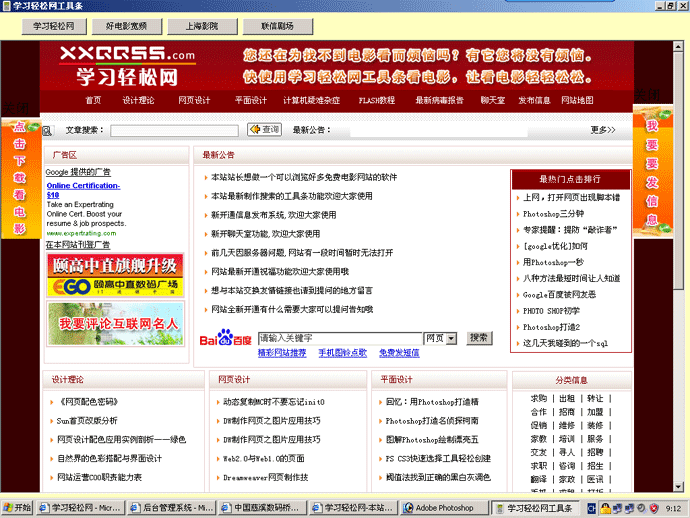Open hot item 这几天我碰到的一个sql

click(565, 343)
